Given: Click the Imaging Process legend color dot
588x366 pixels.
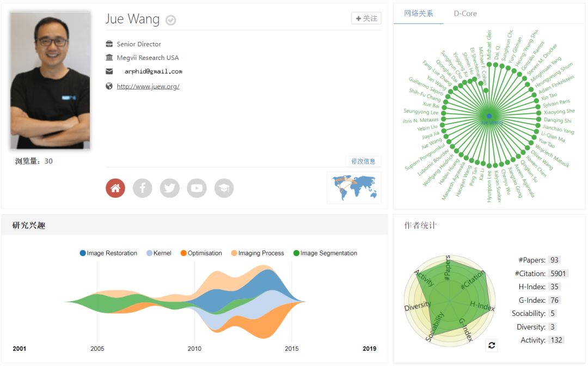Looking at the screenshot, I should click(x=235, y=253).
